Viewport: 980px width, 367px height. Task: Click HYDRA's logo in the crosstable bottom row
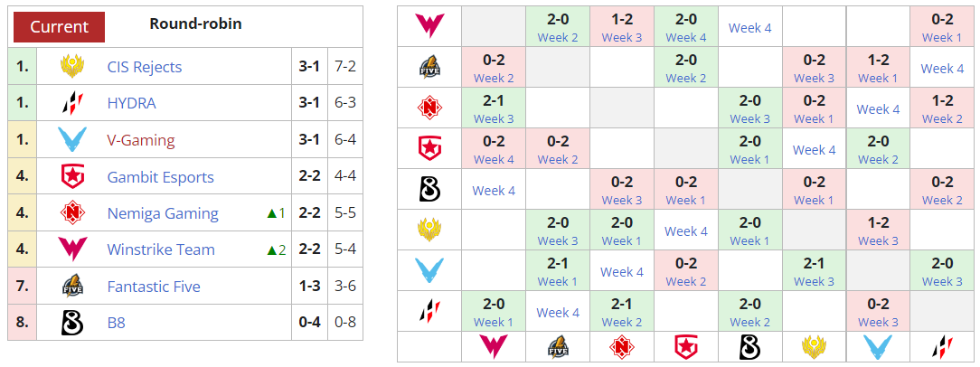coord(942,346)
